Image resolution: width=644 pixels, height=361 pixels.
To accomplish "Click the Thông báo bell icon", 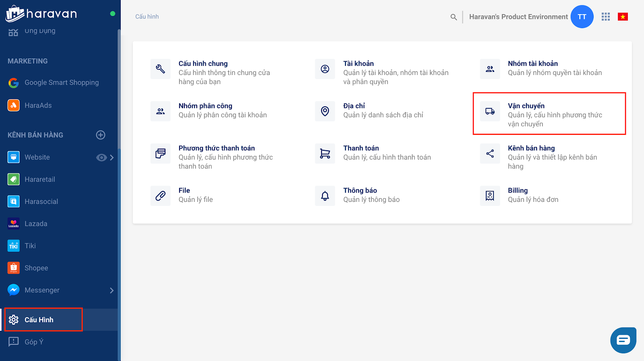I will pyautogui.click(x=325, y=196).
